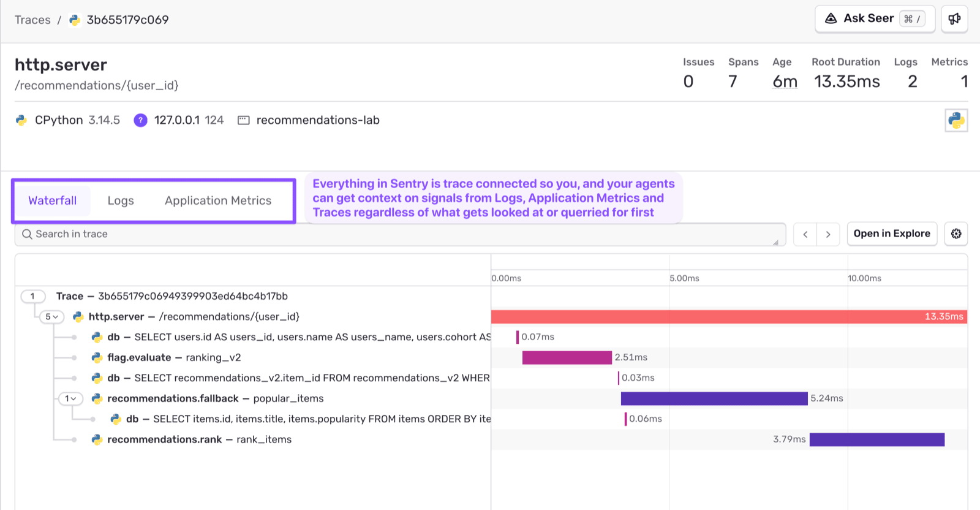Click the 0.07ms db span marker

pos(518,337)
